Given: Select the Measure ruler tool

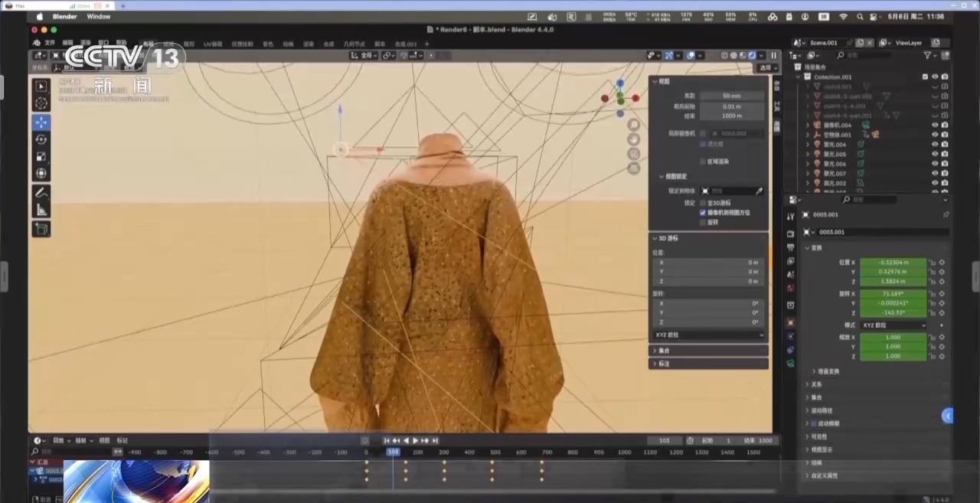Looking at the screenshot, I should click(41, 210).
